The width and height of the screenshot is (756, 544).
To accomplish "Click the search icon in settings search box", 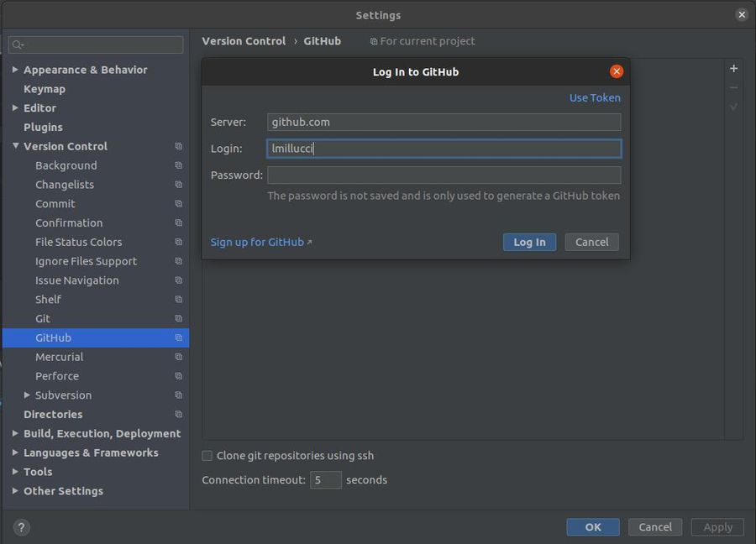I will point(18,44).
